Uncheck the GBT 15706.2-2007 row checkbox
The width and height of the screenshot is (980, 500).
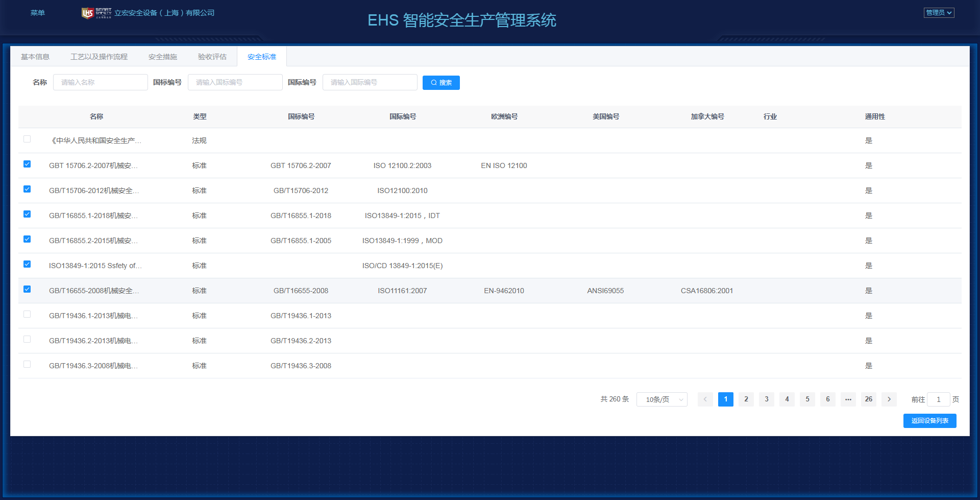pyautogui.click(x=27, y=164)
